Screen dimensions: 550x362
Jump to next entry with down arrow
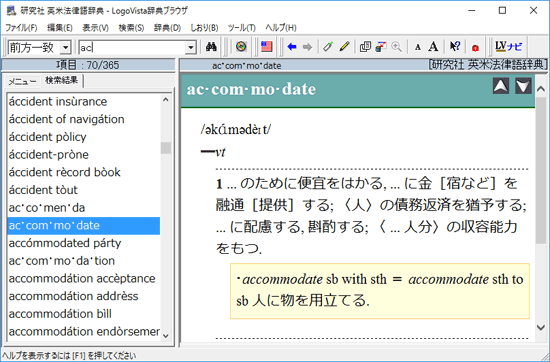[523, 86]
